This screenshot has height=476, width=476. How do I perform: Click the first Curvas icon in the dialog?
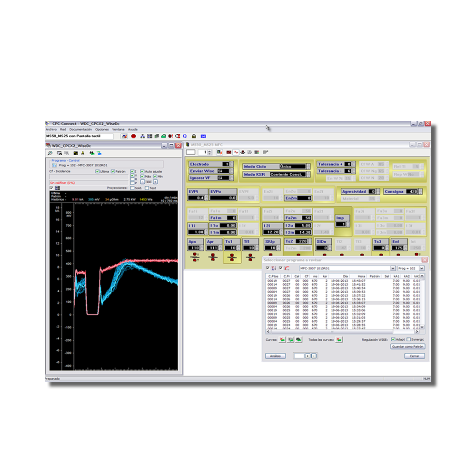[281, 339]
